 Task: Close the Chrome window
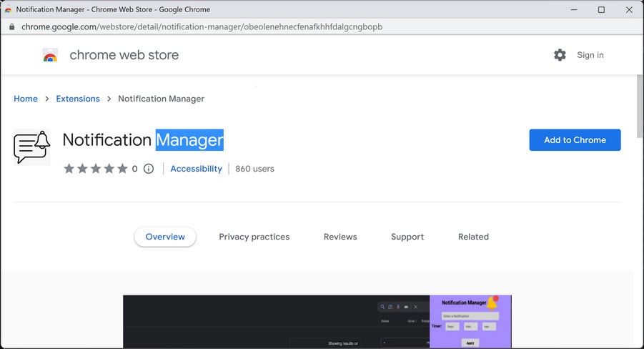pyautogui.click(x=629, y=9)
